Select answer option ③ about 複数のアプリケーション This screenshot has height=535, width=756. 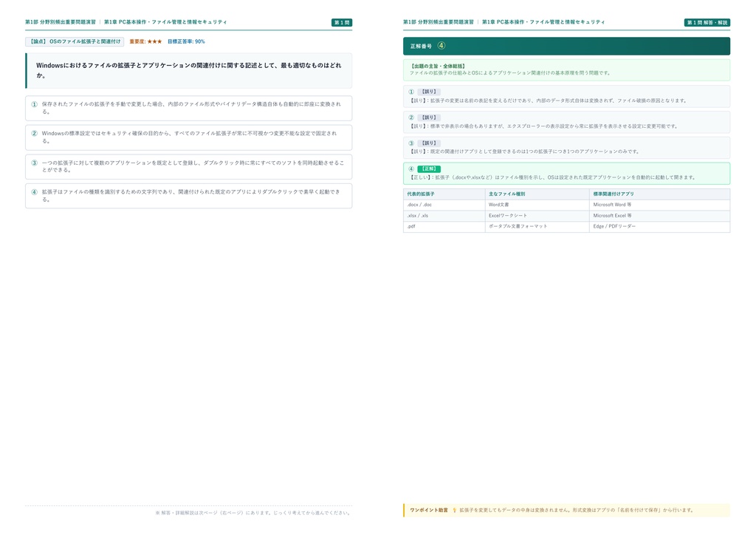click(x=188, y=166)
